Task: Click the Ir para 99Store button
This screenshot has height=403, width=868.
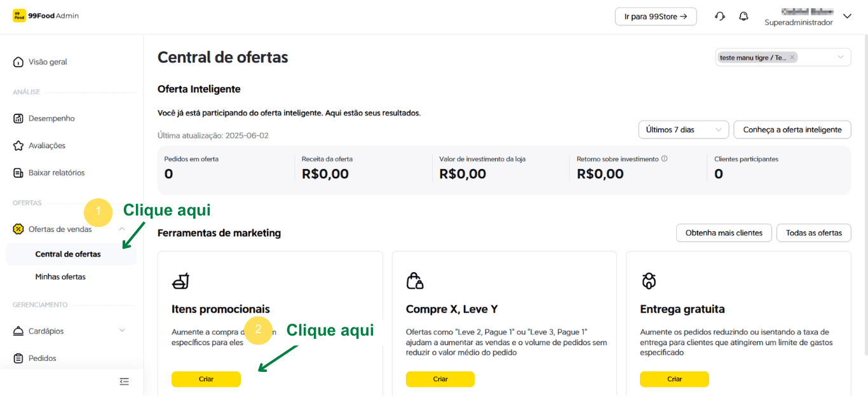Action: point(655,17)
